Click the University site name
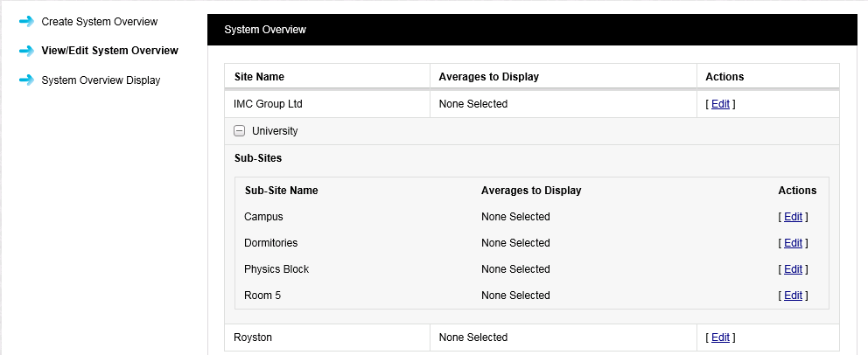Viewport: 868px width, 355px height. [275, 131]
